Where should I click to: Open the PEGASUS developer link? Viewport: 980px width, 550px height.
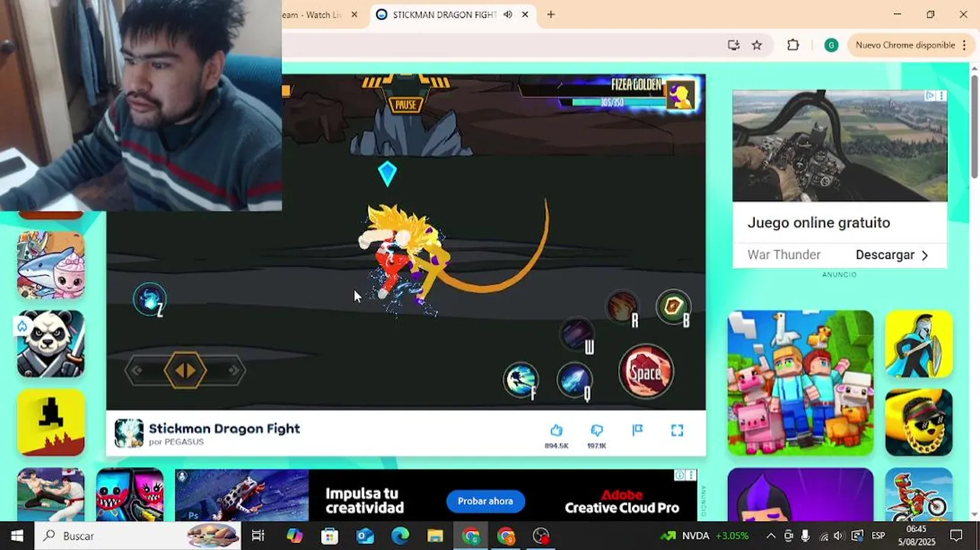pos(185,442)
